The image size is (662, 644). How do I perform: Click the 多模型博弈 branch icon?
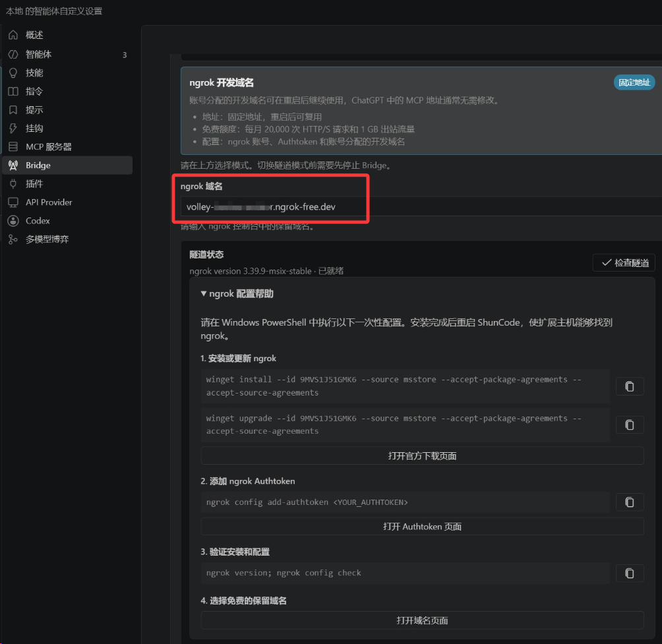coord(13,239)
